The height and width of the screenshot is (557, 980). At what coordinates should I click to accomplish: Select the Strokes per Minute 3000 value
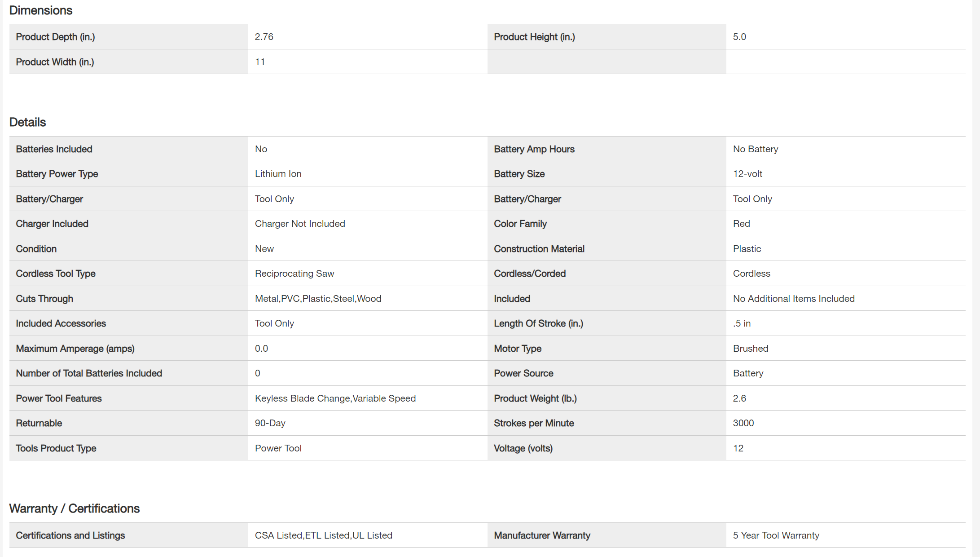click(743, 423)
